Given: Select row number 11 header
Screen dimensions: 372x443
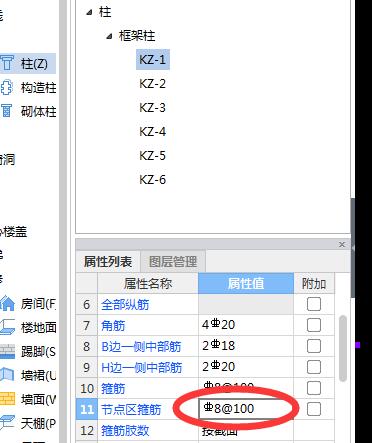Looking at the screenshot, I should tap(87, 409).
